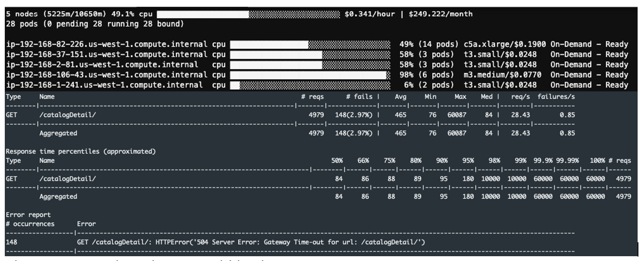Click the '6% (2 pods)' value
The image size is (644, 261).
coord(429,85)
